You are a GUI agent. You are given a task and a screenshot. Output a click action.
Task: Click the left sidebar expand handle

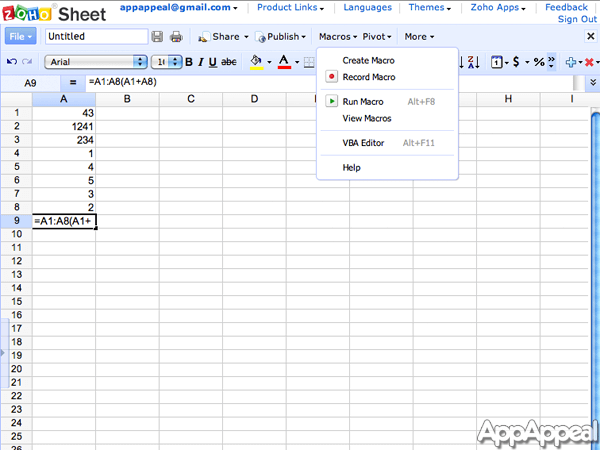3,353
